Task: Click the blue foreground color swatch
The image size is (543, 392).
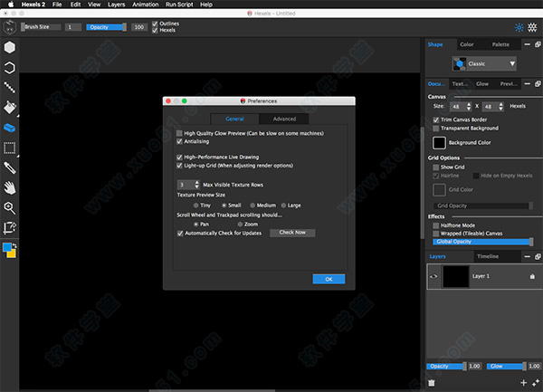Action: (7, 247)
